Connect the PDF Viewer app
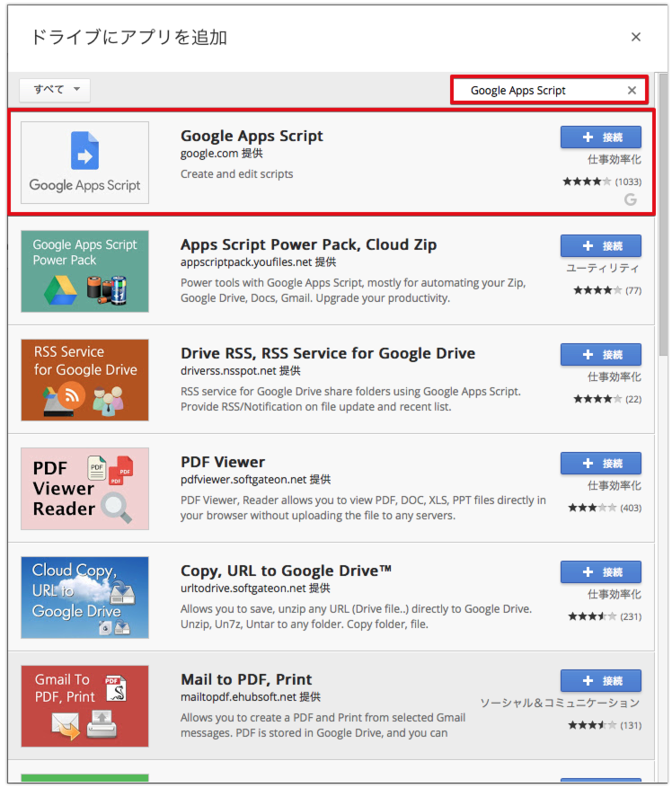 pos(600,463)
